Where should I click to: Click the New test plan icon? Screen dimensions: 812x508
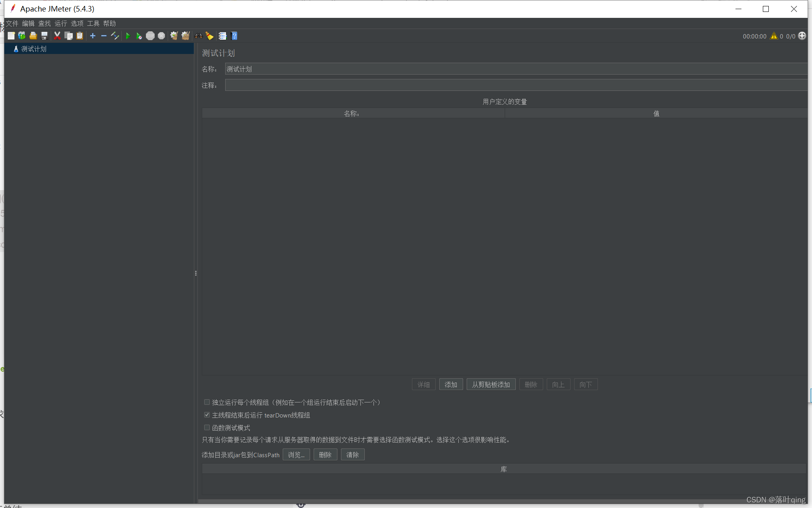tap(11, 36)
